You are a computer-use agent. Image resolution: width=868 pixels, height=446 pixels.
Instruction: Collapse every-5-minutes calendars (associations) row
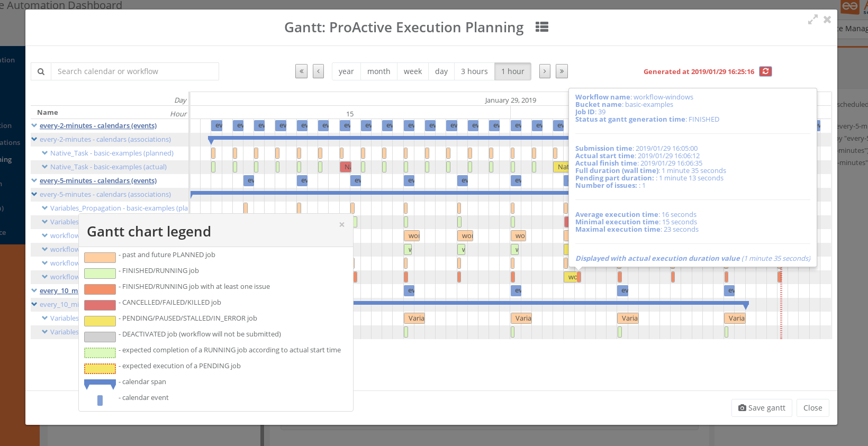34,194
